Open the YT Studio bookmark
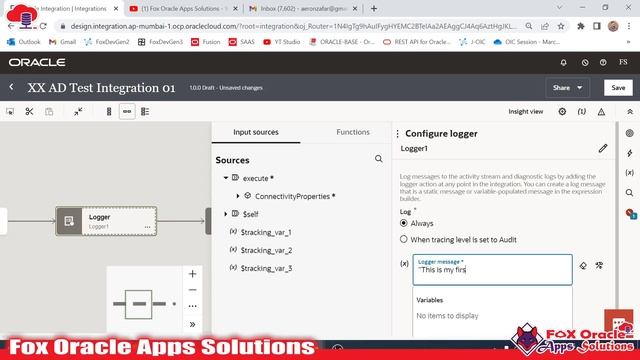This screenshot has width=640, height=360. [282, 42]
